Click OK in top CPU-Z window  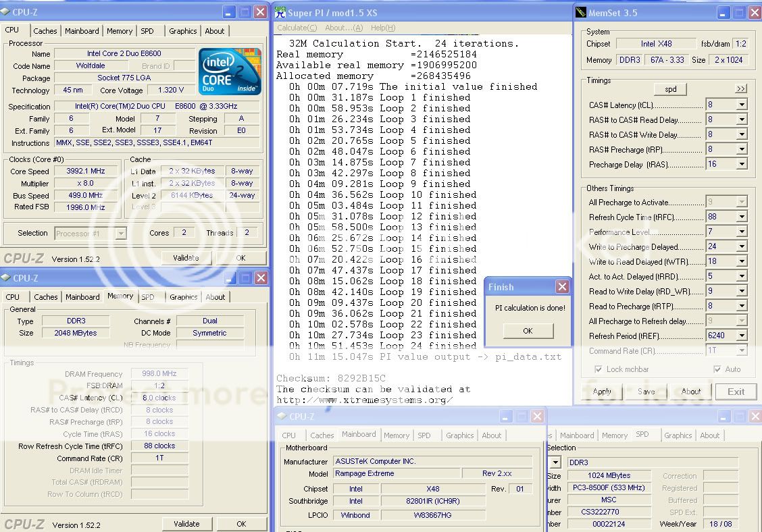click(241, 258)
